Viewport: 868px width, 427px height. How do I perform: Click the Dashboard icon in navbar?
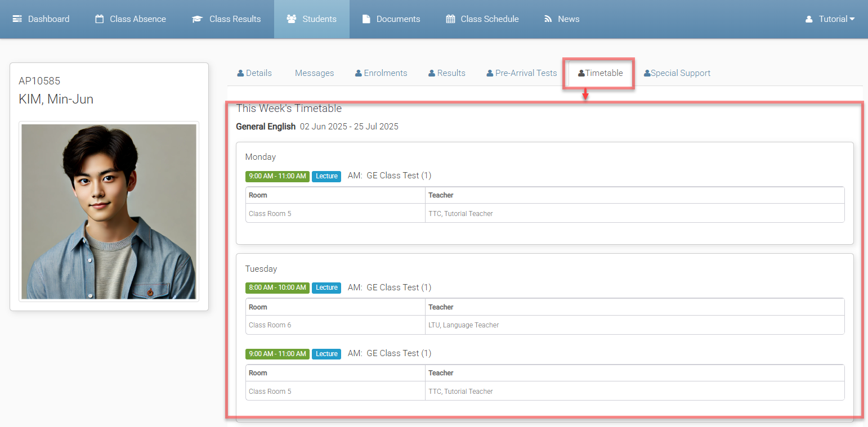[17, 19]
